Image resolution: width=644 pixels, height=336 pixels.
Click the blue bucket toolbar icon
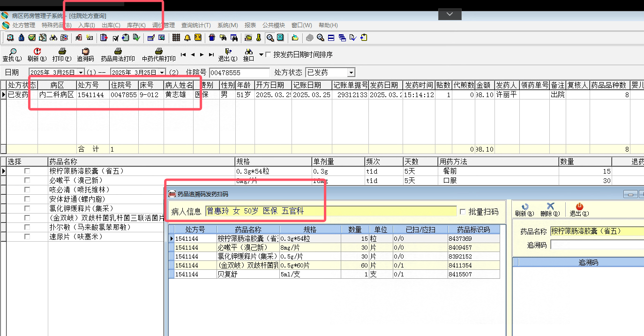point(212,38)
